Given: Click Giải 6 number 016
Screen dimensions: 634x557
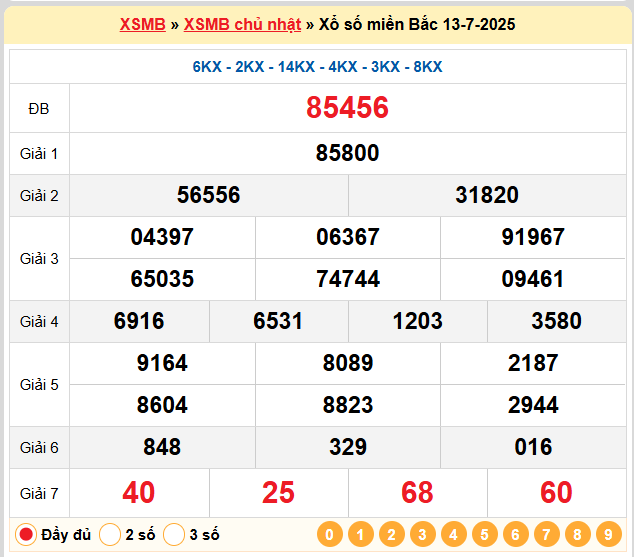Looking at the screenshot, I should click(x=533, y=447).
